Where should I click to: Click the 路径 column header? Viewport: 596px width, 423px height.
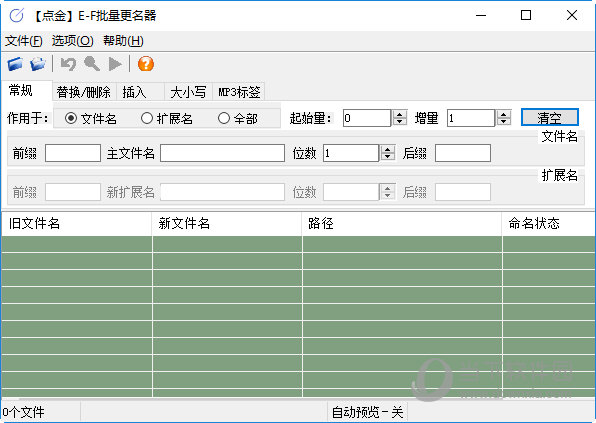pos(402,223)
